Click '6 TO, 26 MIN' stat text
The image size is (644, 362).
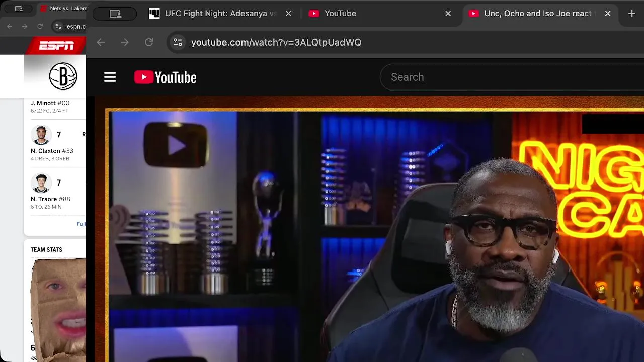point(46,207)
